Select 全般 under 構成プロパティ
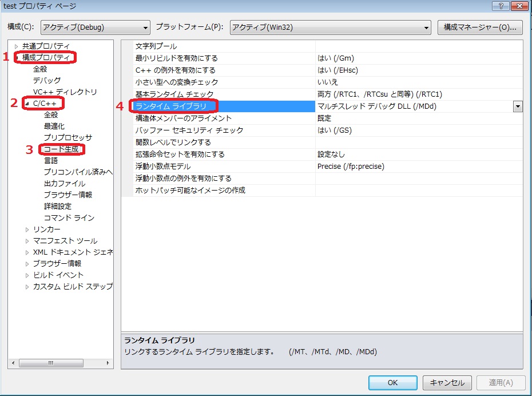Screen dimensions: 532x396 point(40,69)
